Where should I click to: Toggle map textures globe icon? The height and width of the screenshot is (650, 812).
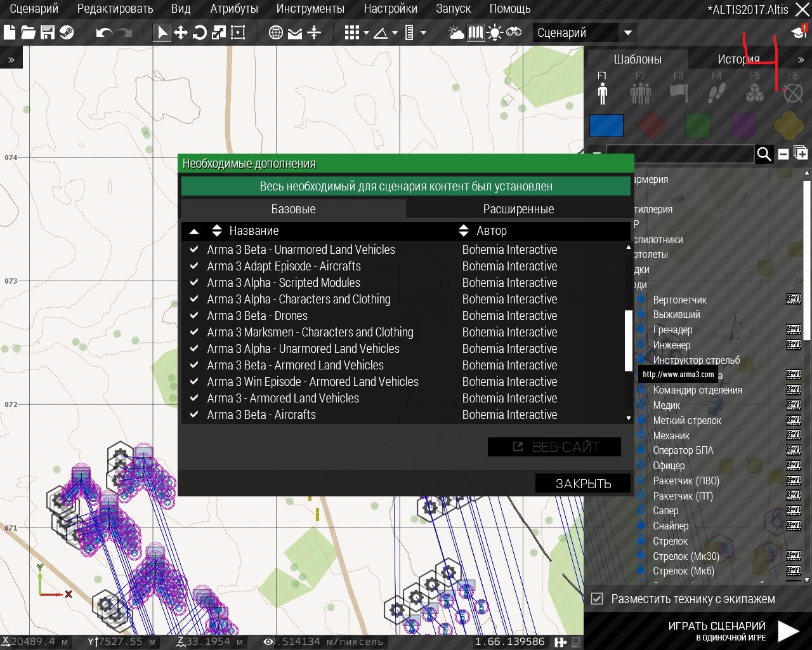(x=276, y=32)
